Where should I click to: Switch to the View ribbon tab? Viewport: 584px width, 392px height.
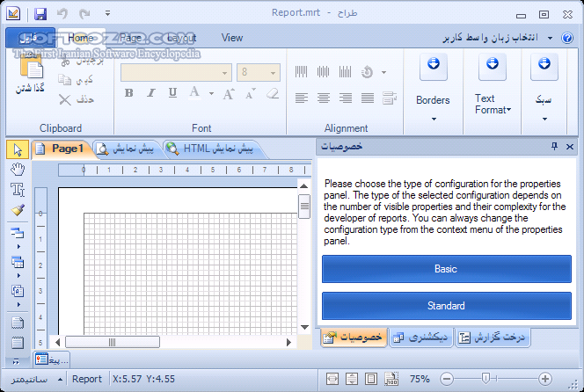click(x=232, y=38)
